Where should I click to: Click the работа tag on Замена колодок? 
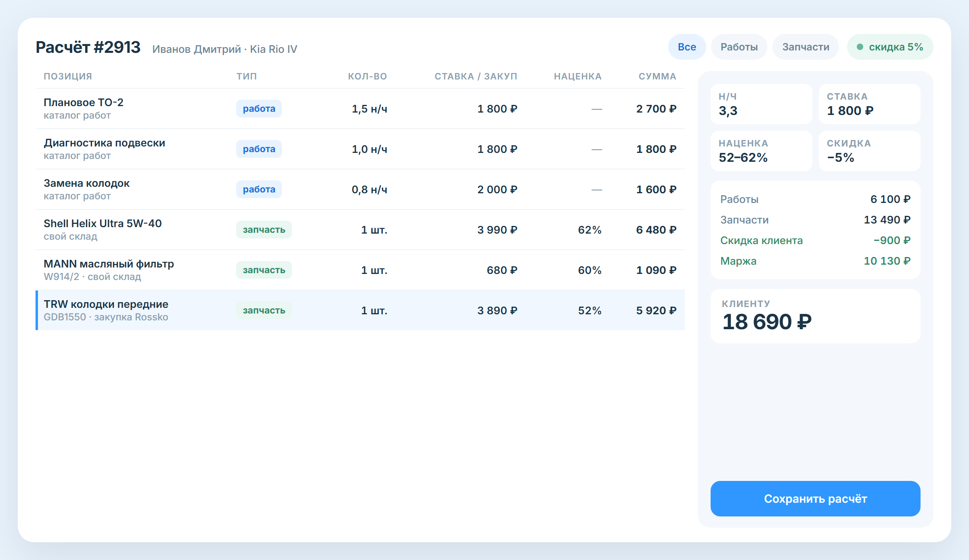click(259, 189)
